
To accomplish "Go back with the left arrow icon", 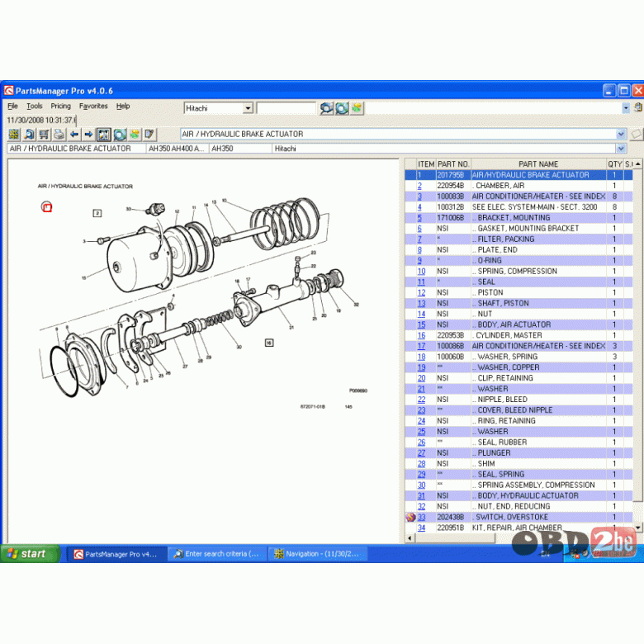I will click(74, 135).
